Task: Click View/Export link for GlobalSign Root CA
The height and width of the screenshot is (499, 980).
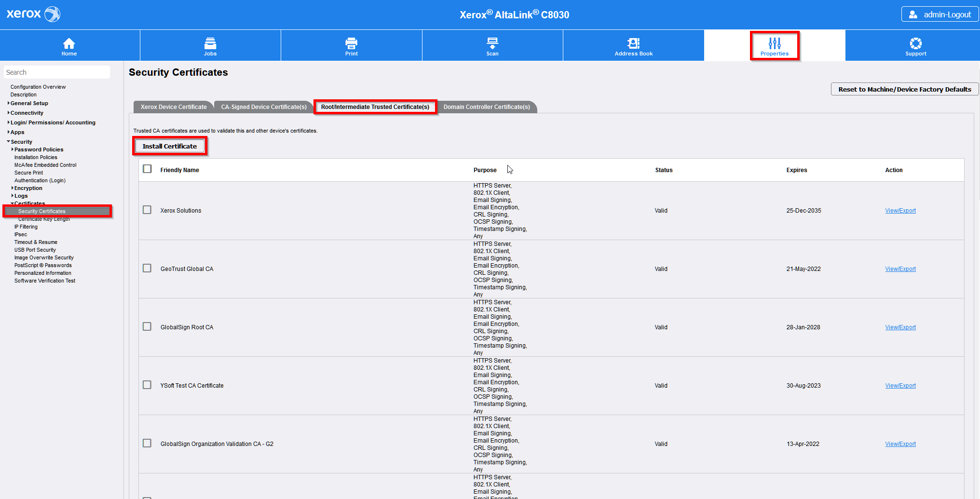Action: click(900, 327)
